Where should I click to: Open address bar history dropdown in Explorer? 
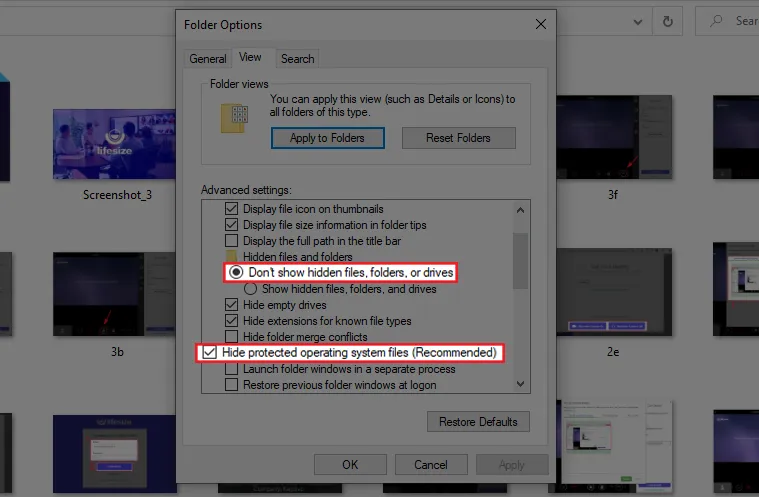point(638,22)
